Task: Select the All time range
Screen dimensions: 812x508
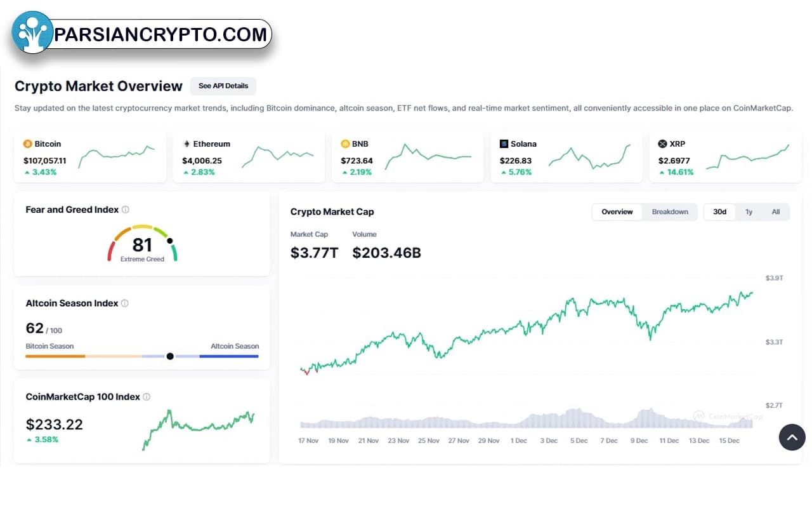Action: [x=775, y=212]
